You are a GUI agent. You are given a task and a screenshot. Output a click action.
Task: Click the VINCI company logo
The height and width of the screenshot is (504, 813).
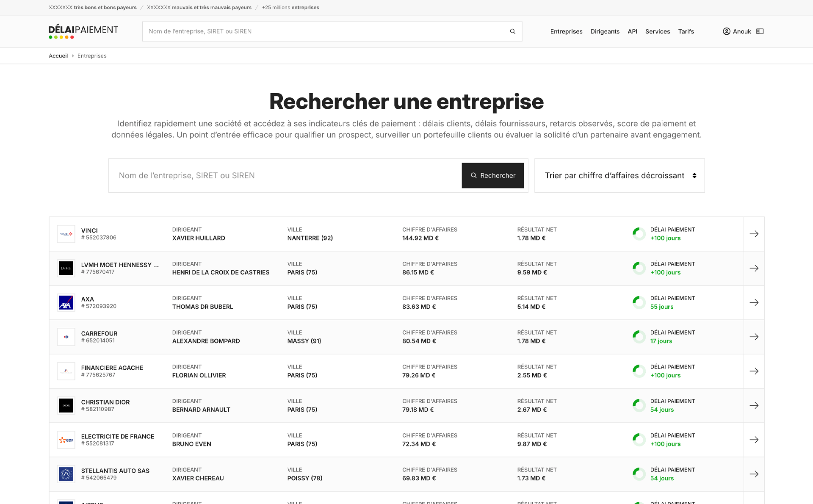[66, 234]
